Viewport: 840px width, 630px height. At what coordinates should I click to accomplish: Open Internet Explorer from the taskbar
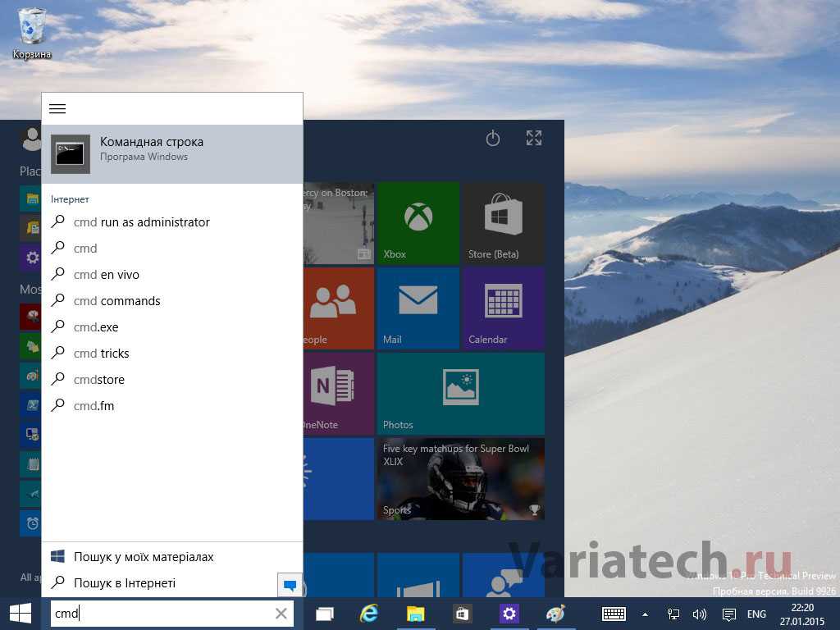tap(370, 614)
